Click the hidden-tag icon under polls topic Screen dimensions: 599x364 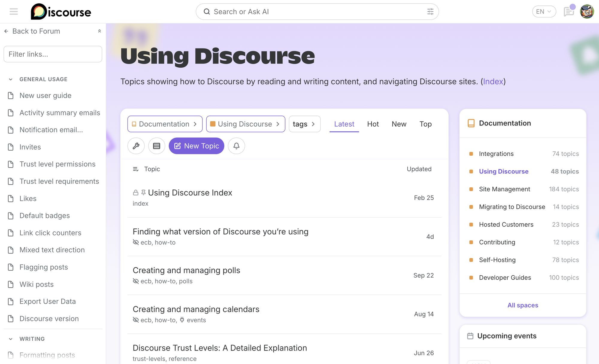click(136, 281)
